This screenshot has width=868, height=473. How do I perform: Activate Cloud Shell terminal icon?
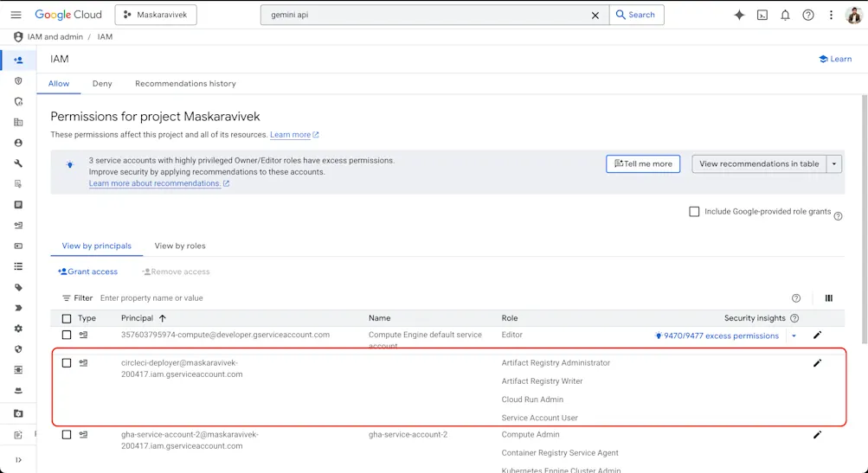click(762, 15)
